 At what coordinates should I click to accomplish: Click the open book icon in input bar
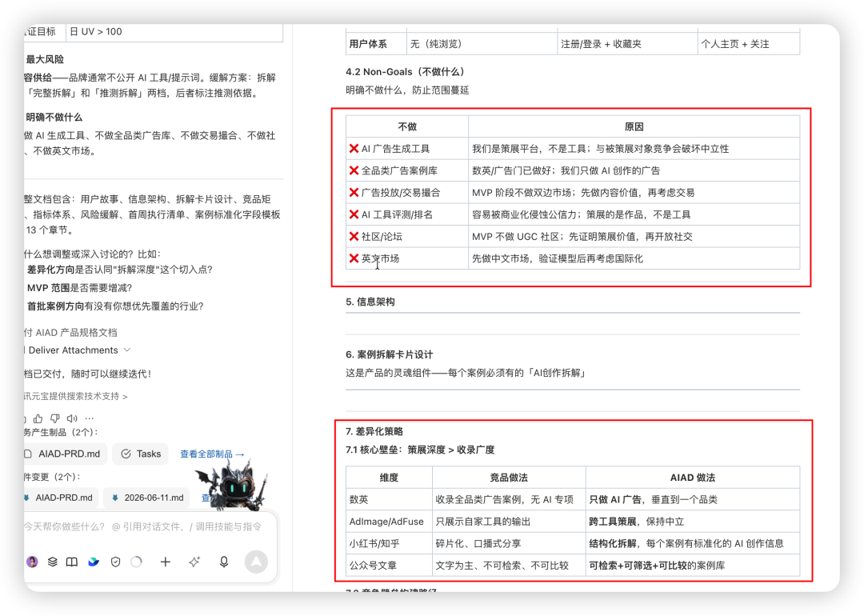coord(72,562)
